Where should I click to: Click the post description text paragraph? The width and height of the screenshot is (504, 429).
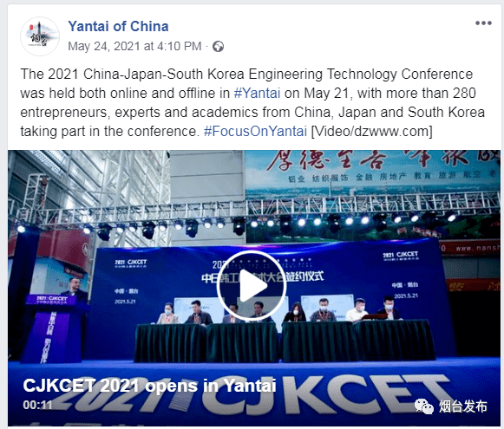click(252, 103)
